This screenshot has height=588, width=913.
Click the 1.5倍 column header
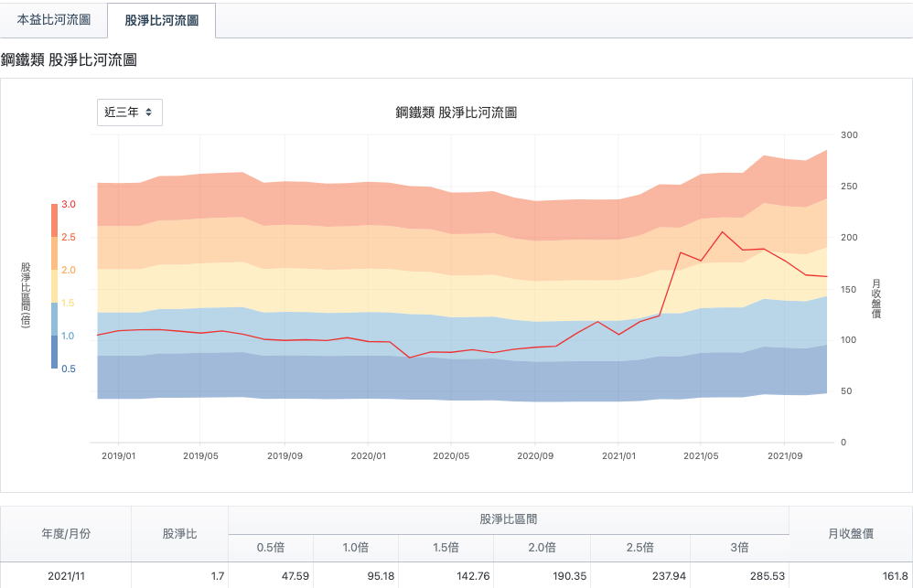(x=446, y=548)
